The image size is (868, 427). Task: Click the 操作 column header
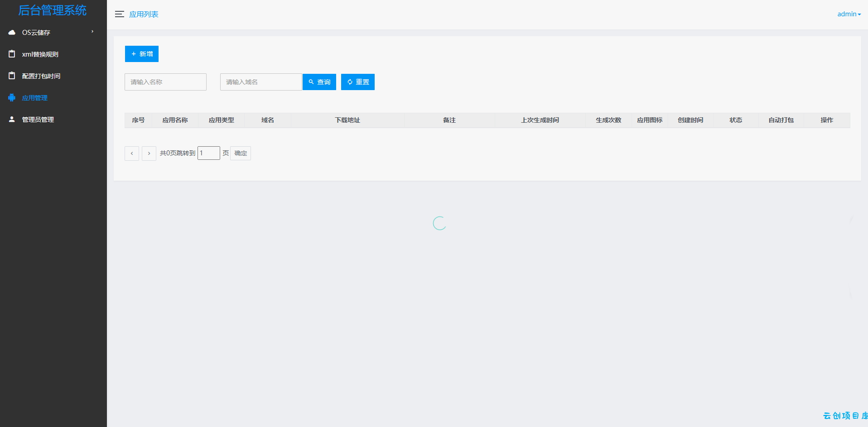tap(827, 120)
